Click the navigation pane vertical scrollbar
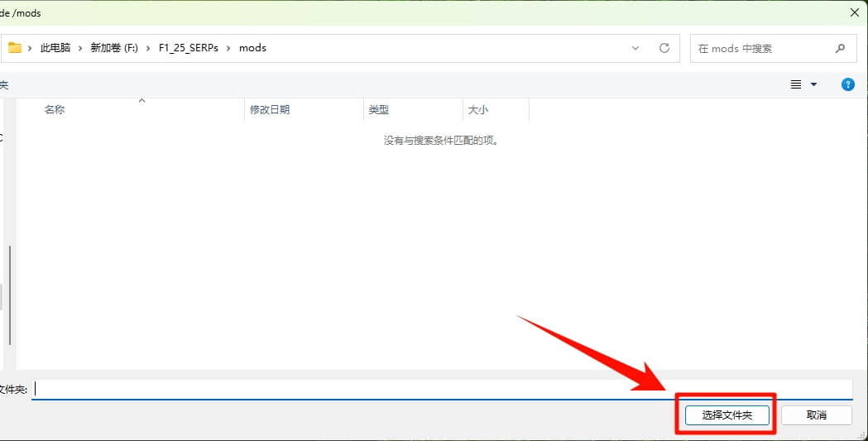 pyautogui.click(x=10, y=295)
